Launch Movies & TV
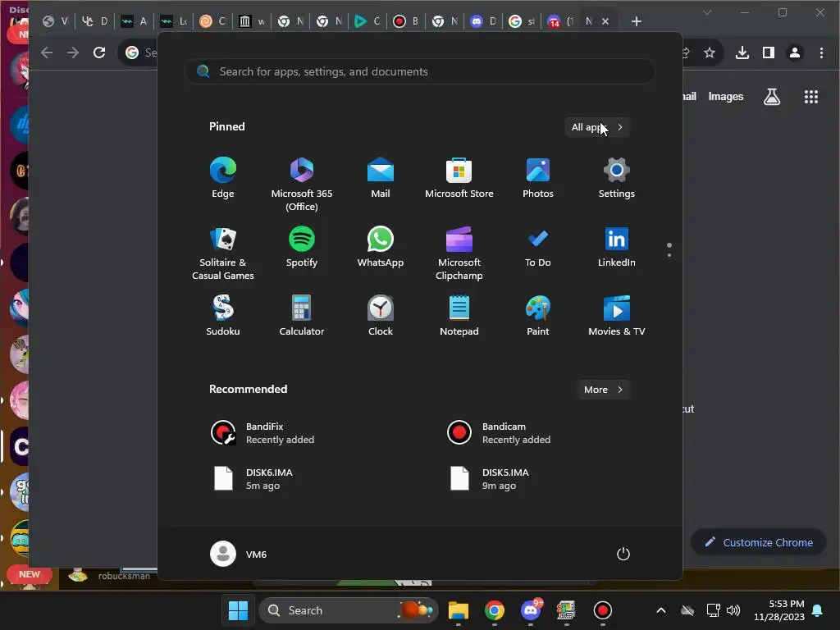 (617, 316)
